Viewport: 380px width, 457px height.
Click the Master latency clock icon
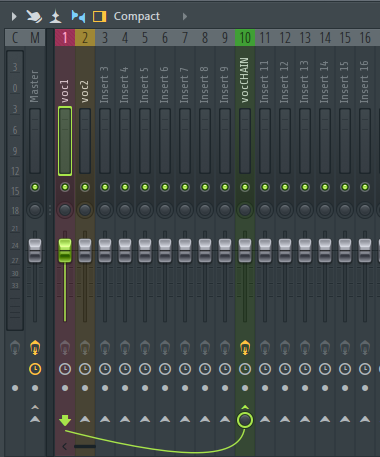(35, 369)
